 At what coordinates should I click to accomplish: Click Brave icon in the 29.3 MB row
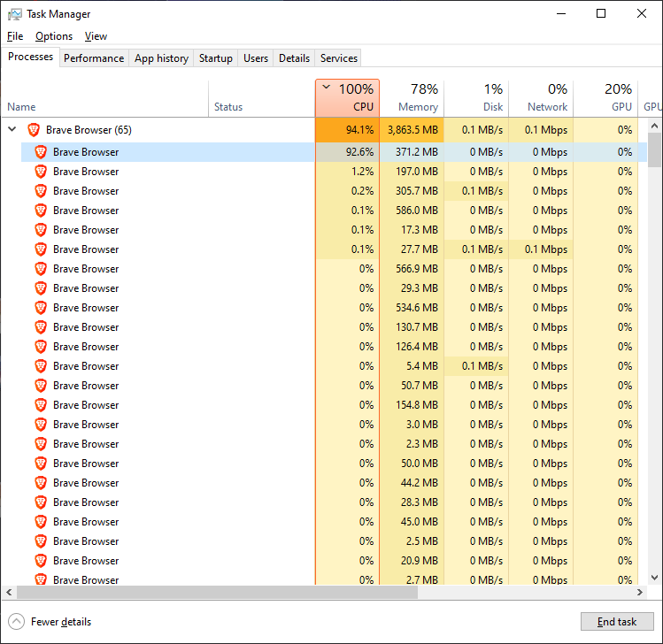[x=41, y=288]
